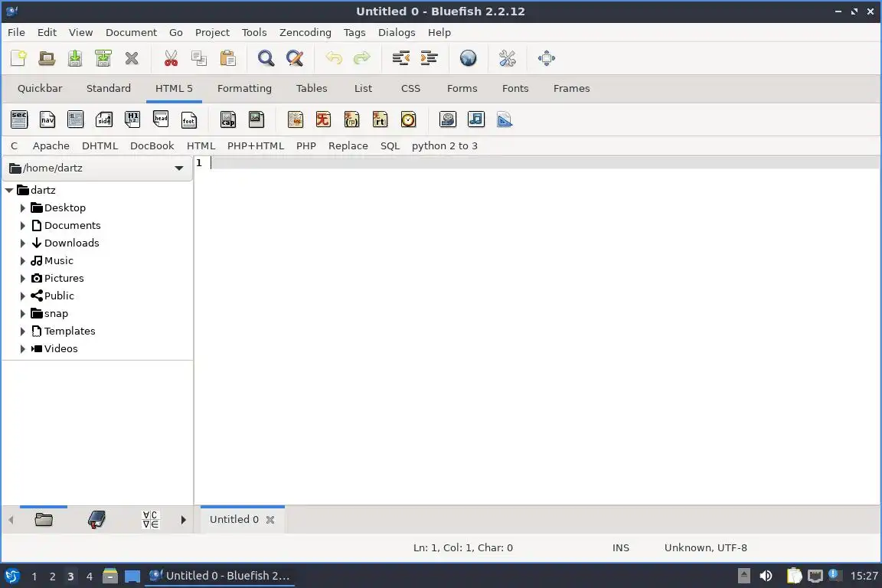882x588 pixels.
Task: Expand the Downloads folder
Action: pos(22,243)
